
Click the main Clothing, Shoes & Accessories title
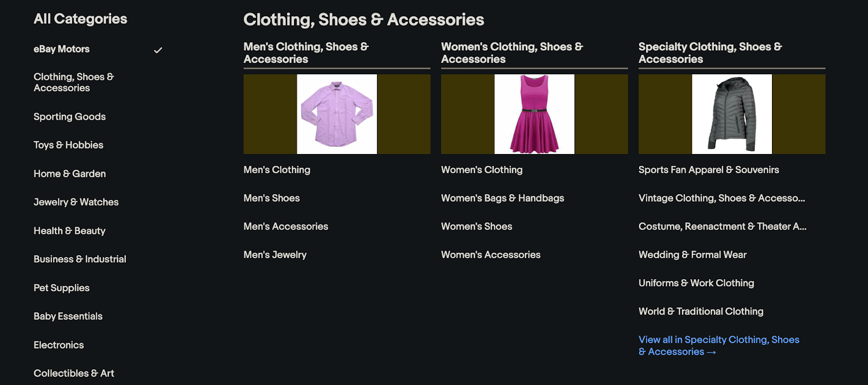coord(363,20)
